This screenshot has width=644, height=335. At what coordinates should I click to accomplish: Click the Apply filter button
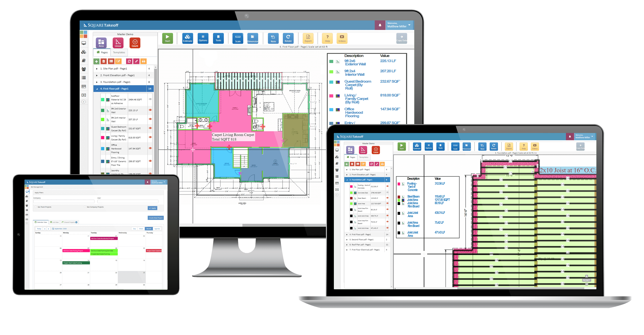click(152, 208)
